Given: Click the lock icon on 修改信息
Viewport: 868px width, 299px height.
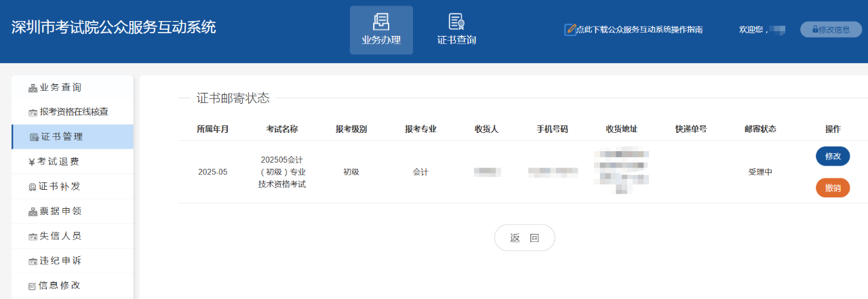Looking at the screenshot, I should (x=815, y=30).
